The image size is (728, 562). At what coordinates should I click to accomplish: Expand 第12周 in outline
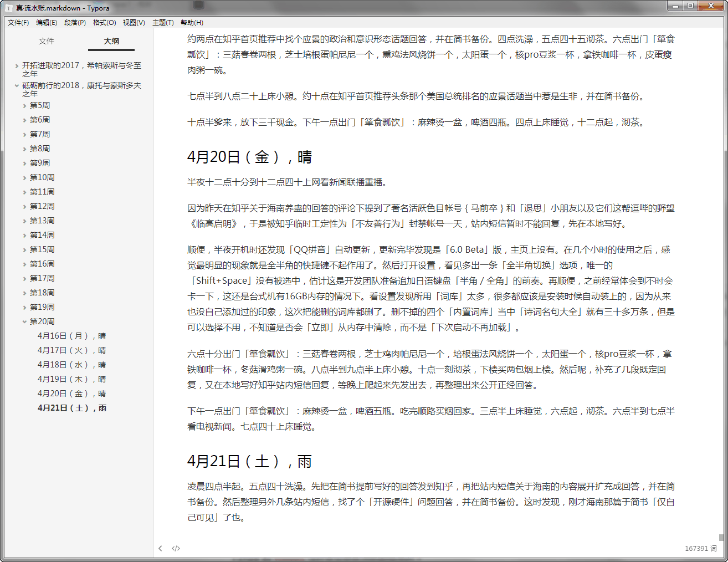[24, 207]
